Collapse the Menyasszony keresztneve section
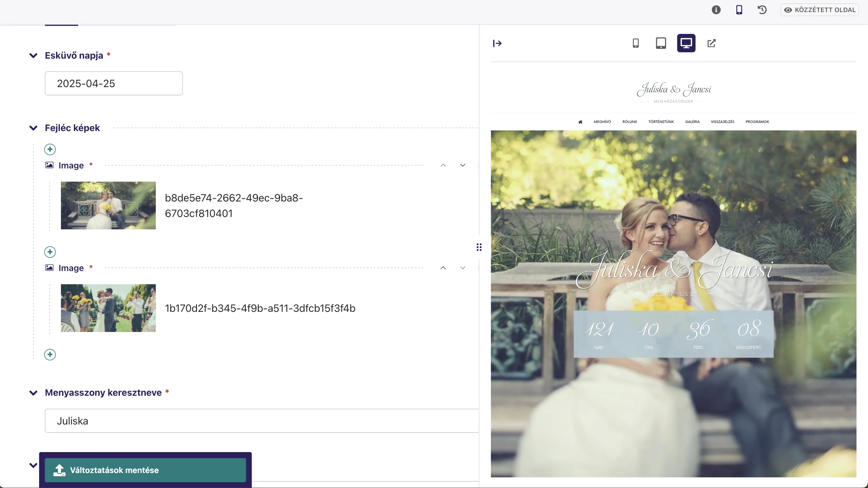The width and height of the screenshot is (868, 488). 33,393
